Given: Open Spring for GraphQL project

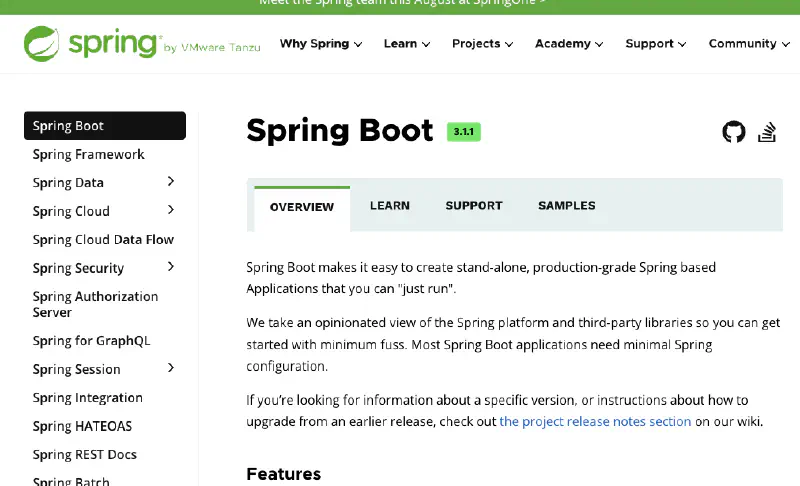Looking at the screenshot, I should pos(91,341).
